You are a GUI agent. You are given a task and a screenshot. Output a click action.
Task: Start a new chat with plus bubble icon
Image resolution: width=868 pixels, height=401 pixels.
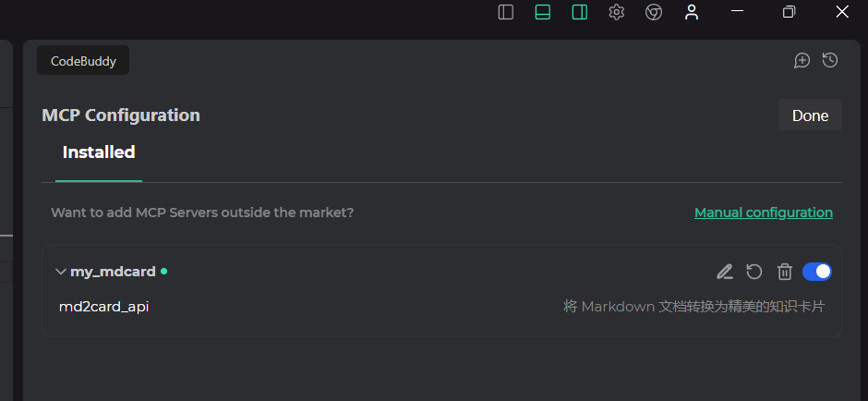[x=802, y=60]
